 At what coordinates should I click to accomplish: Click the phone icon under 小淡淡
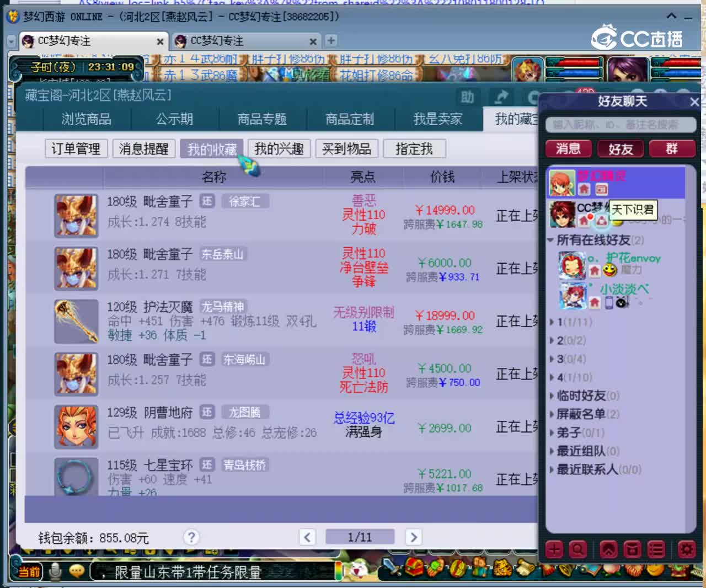[608, 302]
